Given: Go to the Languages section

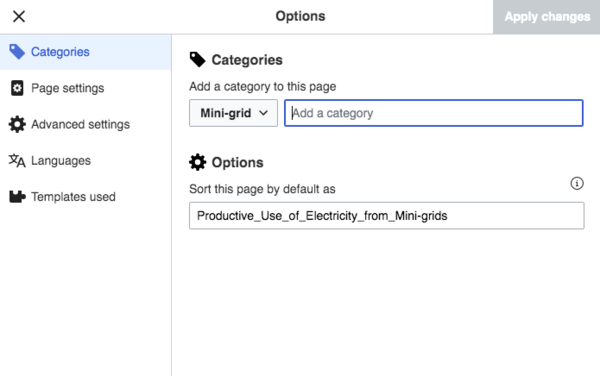Looking at the screenshot, I should 86,161.
